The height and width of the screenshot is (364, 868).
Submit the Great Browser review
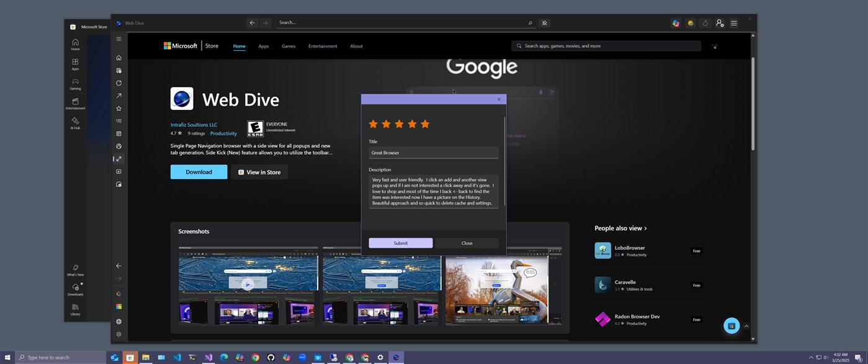pos(400,243)
